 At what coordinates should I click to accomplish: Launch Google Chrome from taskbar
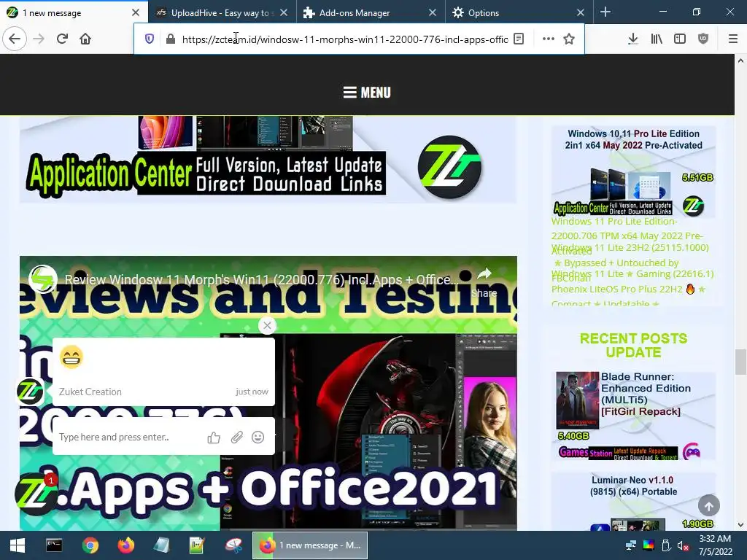pos(90,545)
